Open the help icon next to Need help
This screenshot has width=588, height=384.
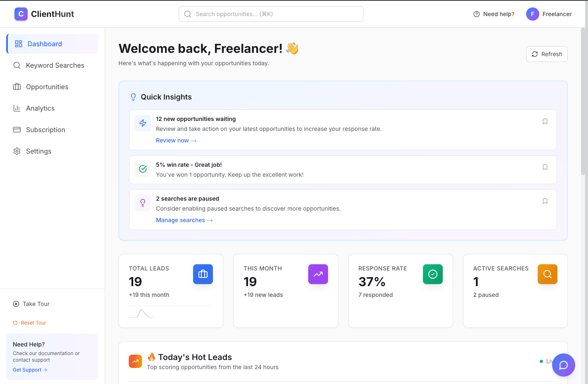pos(476,14)
